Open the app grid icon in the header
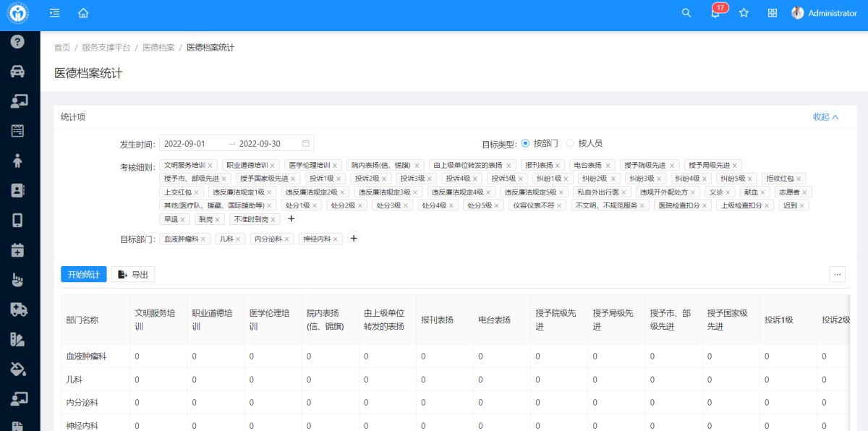This screenshot has height=431, width=868. point(773,13)
